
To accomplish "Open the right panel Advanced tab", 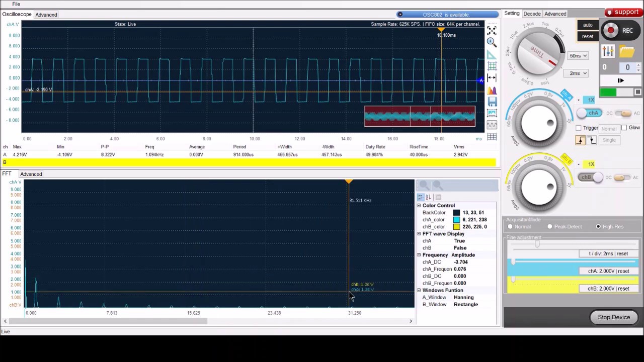I will click(555, 14).
